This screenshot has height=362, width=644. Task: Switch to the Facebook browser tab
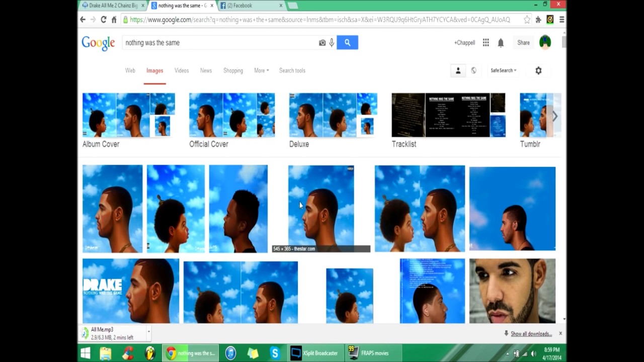[250, 6]
